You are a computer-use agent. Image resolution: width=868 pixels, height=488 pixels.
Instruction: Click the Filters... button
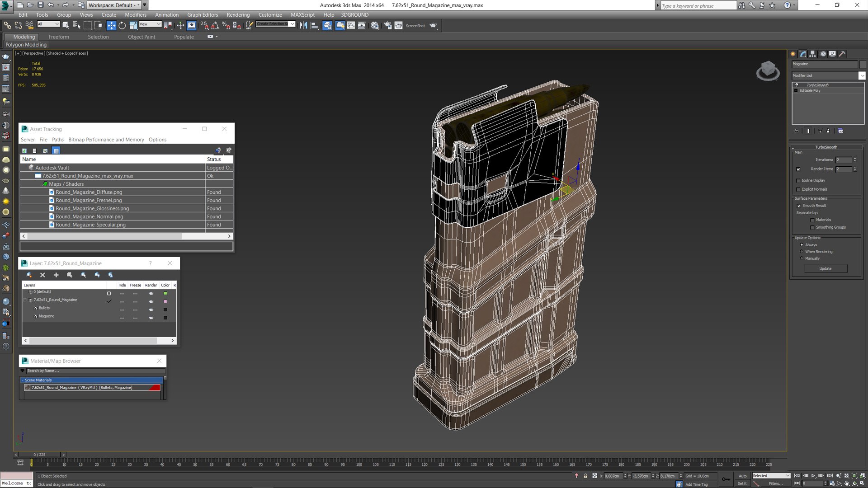tap(776, 483)
